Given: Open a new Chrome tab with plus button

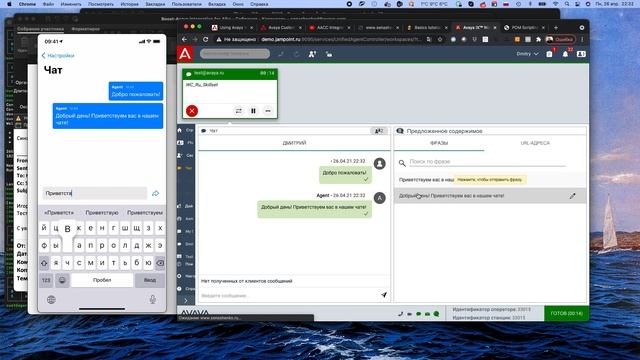Looking at the screenshot, I should [x=556, y=28].
